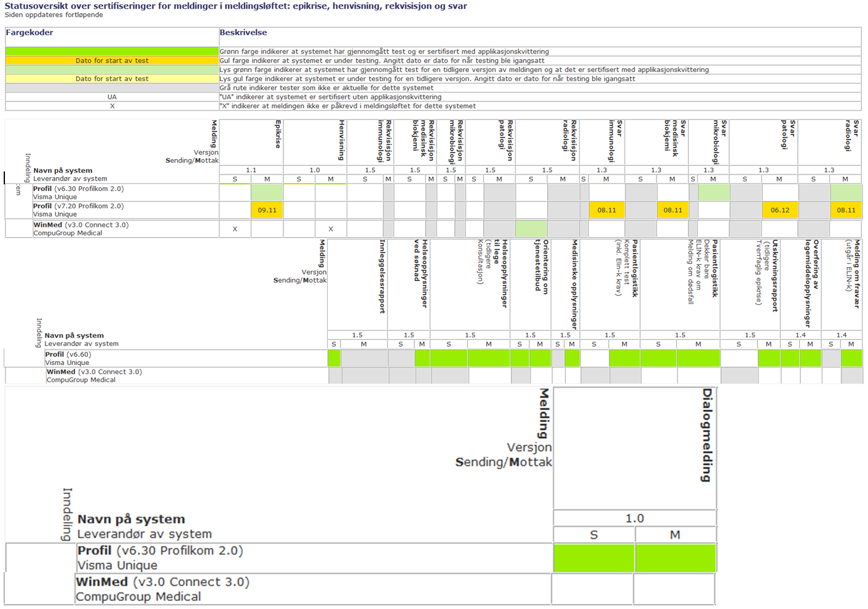Click "CompuGroup Medical" in the Dialogmelding table
Viewport: 868px width, 609px height.
coord(138,597)
